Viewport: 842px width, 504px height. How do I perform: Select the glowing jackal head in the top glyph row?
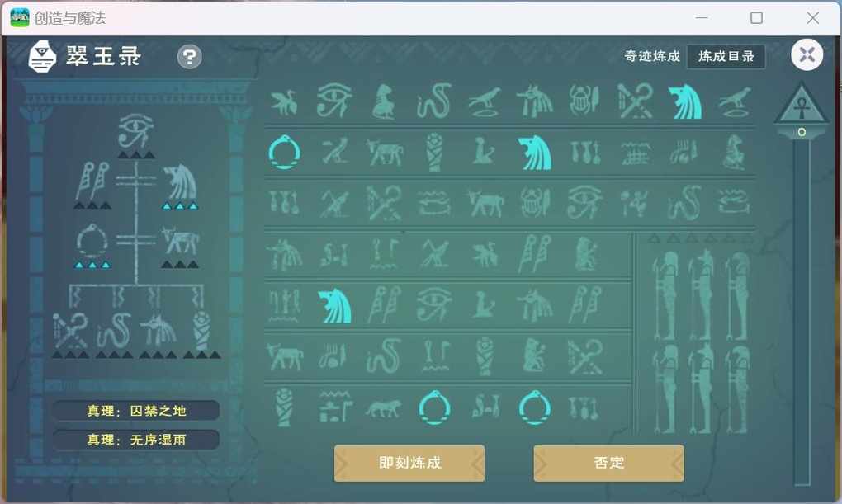(x=684, y=101)
